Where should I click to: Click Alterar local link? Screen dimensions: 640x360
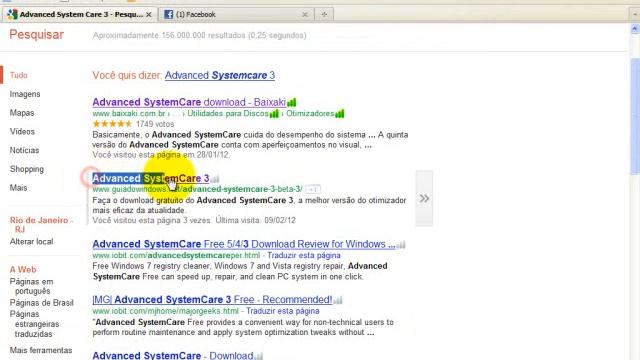pyautogui.click(x=31, y=242)
